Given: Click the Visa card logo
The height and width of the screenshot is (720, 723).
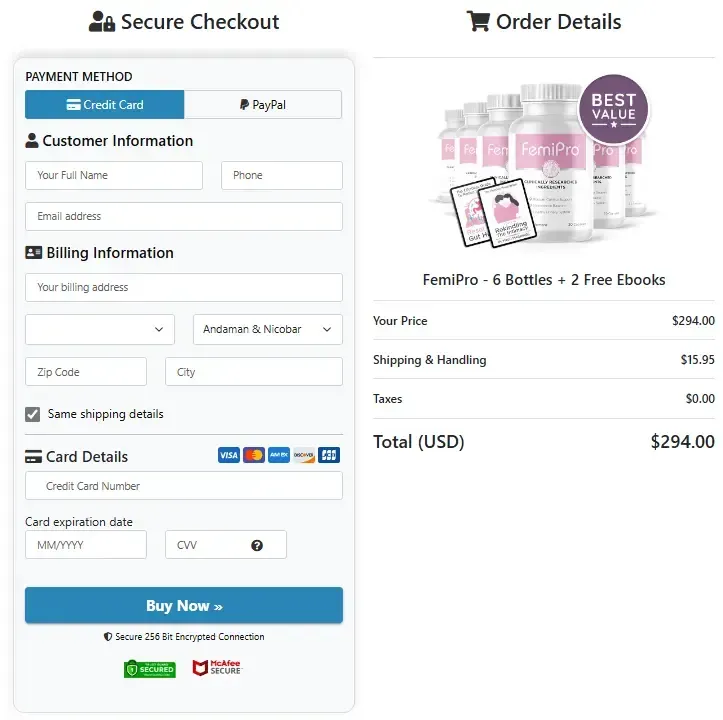Looking at the screenshot, I should pos(229,455).
